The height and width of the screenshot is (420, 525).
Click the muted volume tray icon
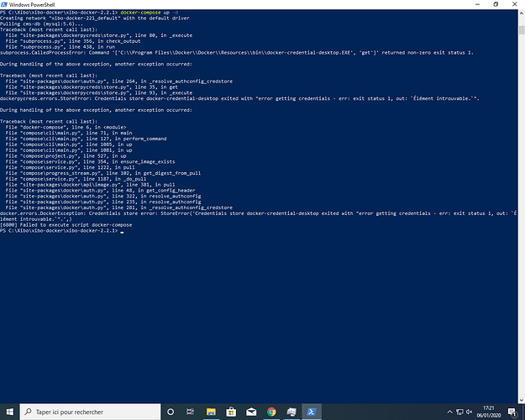coord(469,412)
